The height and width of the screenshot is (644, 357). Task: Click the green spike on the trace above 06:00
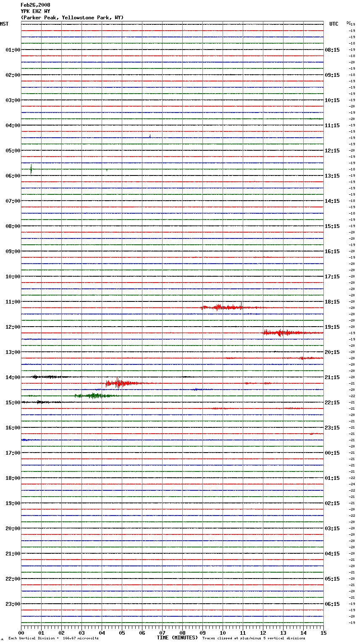tap(31, 170)
